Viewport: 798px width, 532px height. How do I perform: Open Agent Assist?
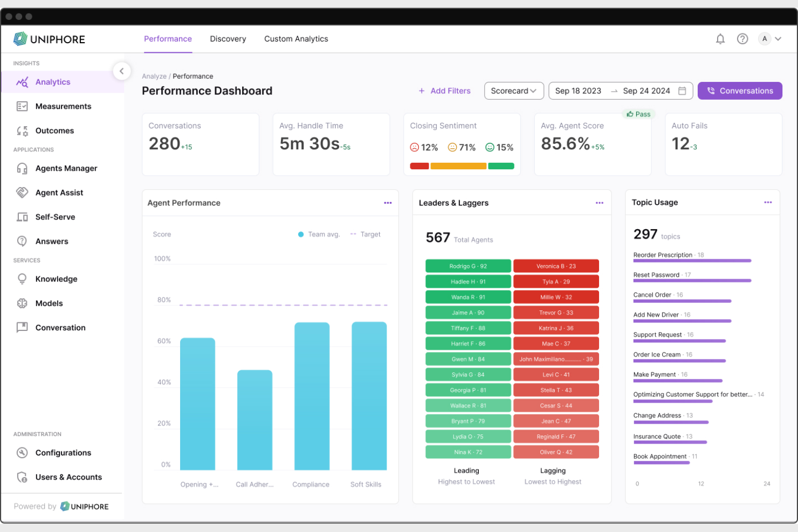pyautogui.click(x=59, y=192)
